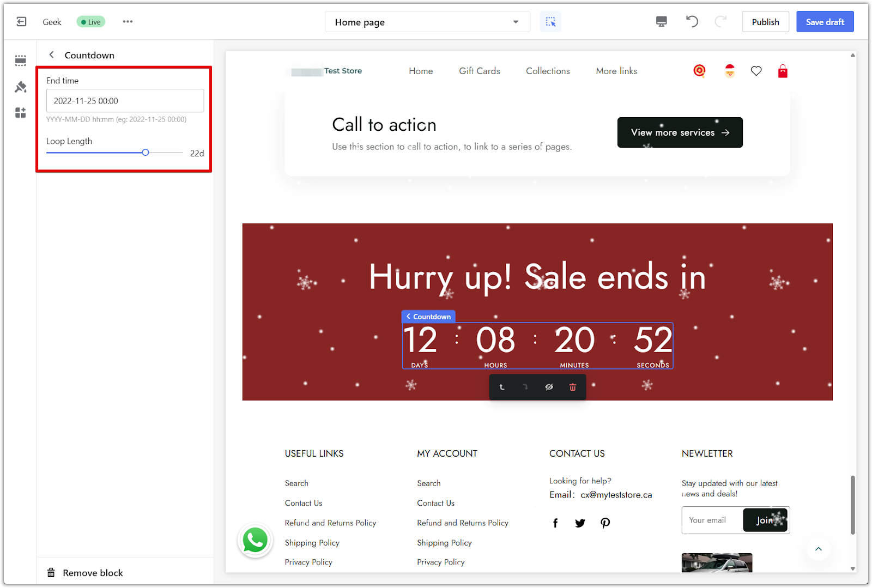The width and height of the screenshot is (872, 588).
Task: Click the scroll down arrow of preview
Action: pyautogui.click(x=853, y=568)
